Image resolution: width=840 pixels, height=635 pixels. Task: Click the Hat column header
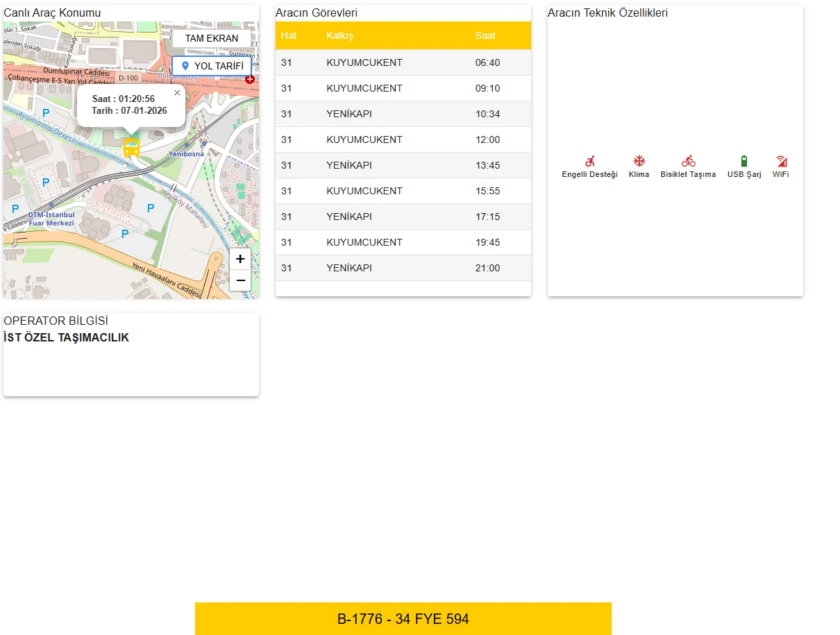tap(289, 35)
